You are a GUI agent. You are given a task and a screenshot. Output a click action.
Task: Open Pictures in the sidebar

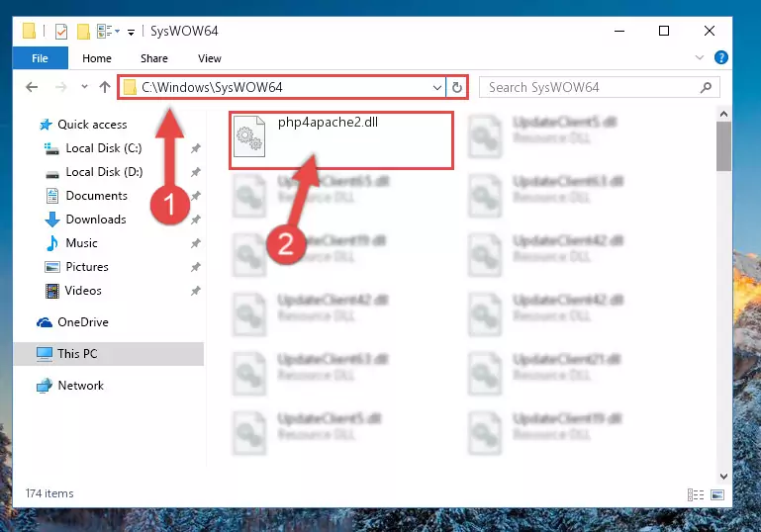click(87, 267)
